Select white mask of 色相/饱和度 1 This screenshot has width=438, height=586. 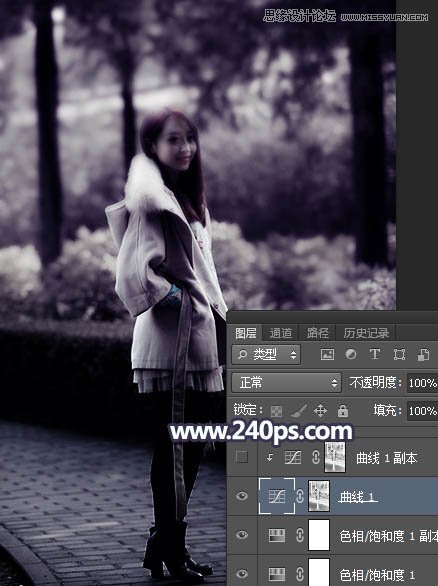pos(319,572)
